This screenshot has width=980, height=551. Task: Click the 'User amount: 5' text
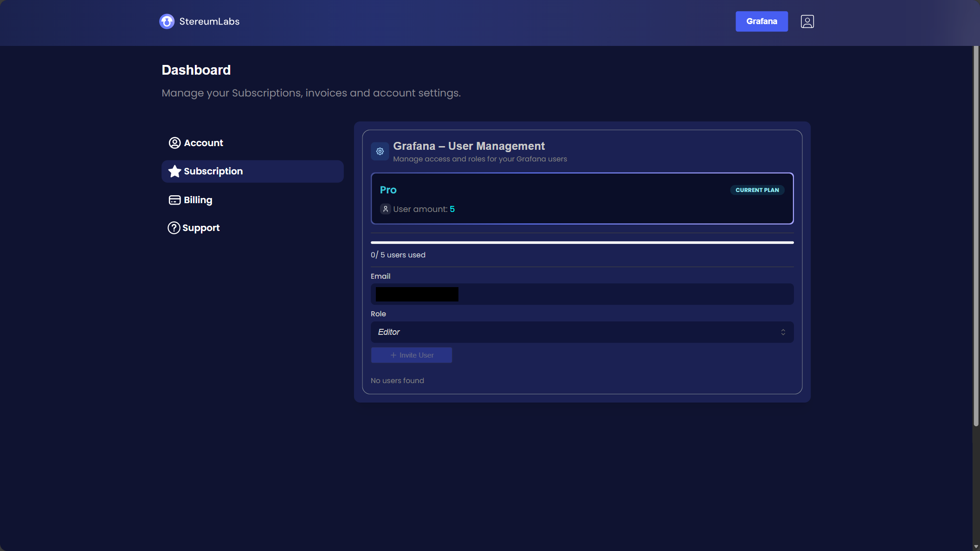(x=424, y=209)
